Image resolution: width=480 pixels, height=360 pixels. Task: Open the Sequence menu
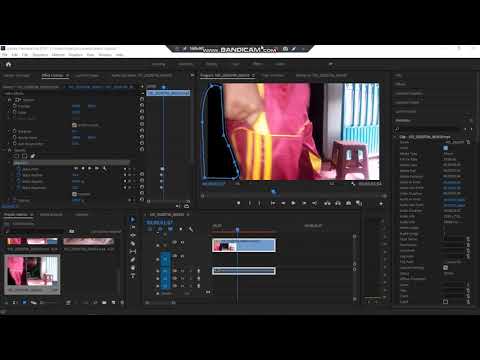(x=40, y=55)
